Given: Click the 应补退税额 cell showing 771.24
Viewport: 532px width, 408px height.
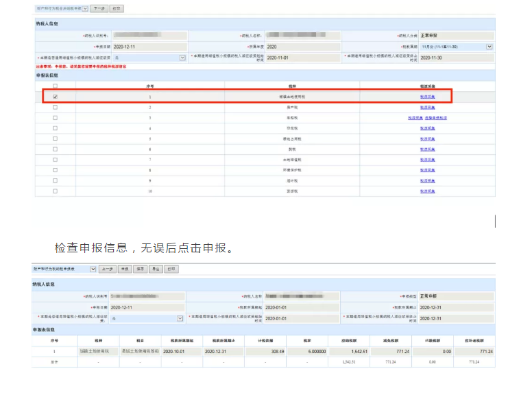Looking at the screenshot, I should [x=474, y=351].
